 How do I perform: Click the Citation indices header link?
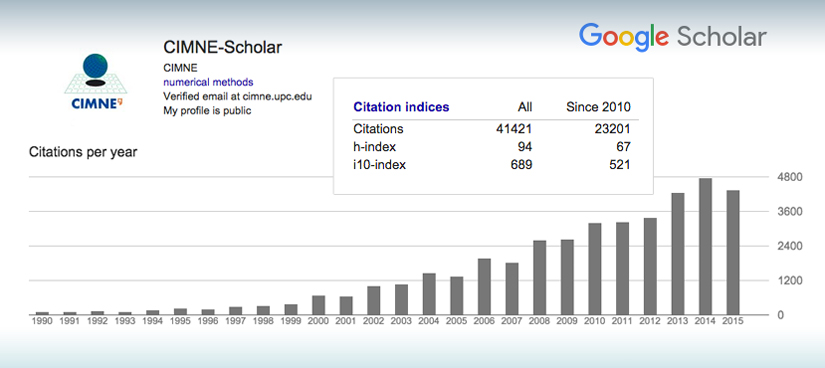[x=401, y=107]
